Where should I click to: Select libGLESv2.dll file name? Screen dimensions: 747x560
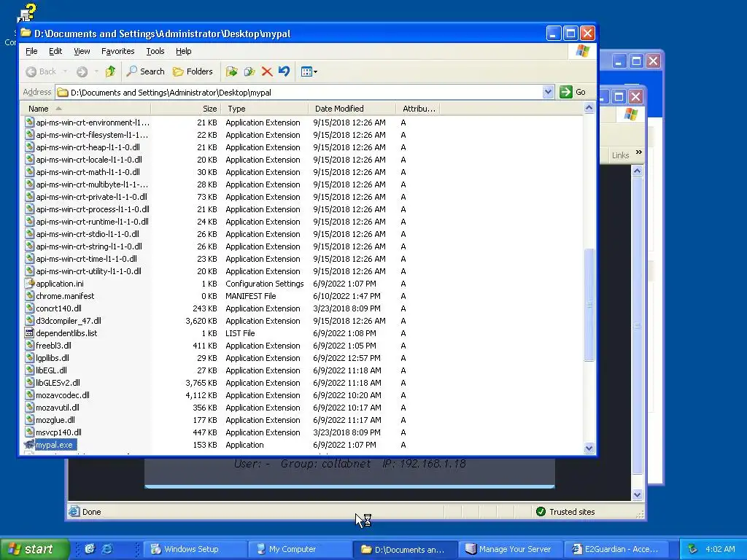pos(58,383)
